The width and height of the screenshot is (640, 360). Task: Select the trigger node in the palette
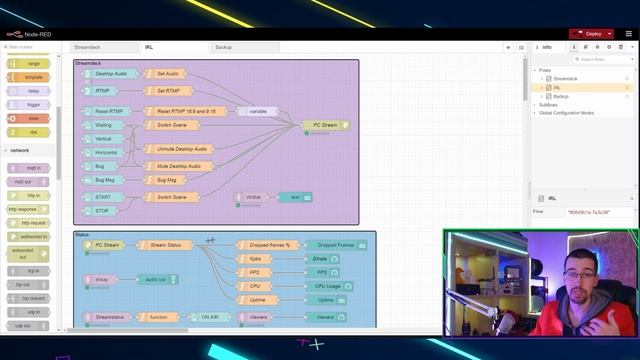29,105
